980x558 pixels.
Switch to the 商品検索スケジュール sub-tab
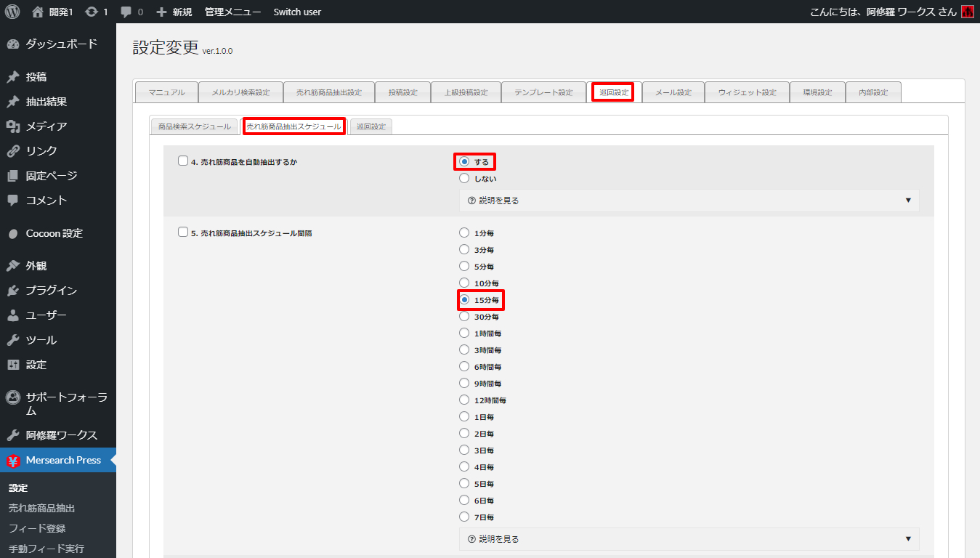tap(194, 126)
